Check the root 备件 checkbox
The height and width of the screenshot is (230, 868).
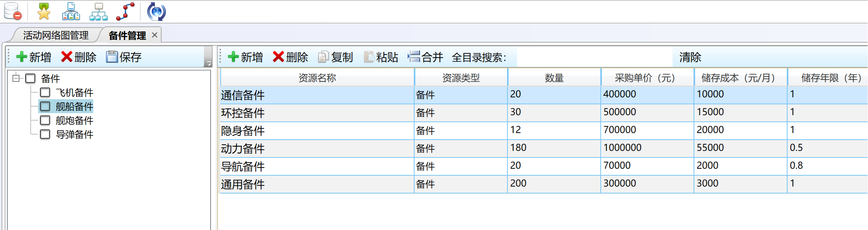tap(30, 78)
